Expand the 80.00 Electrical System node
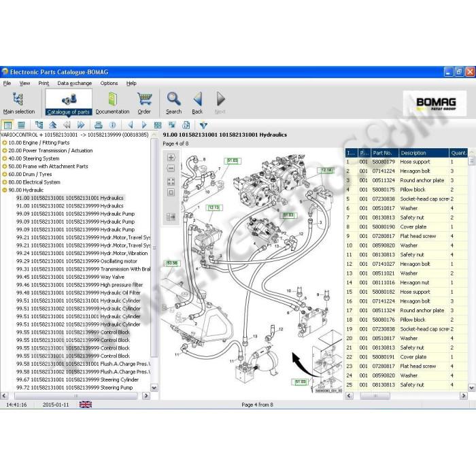The width and height of the screenshot is (476, 476). point(5,182)
